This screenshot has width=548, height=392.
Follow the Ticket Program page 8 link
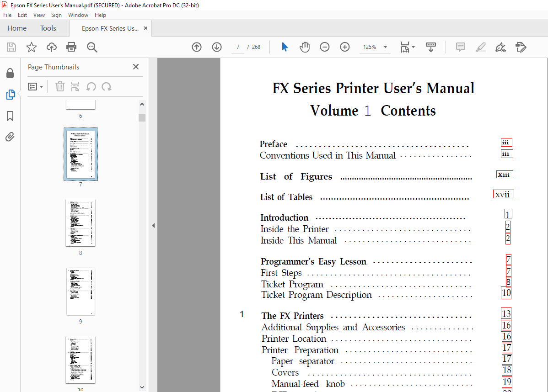point(508,282)
